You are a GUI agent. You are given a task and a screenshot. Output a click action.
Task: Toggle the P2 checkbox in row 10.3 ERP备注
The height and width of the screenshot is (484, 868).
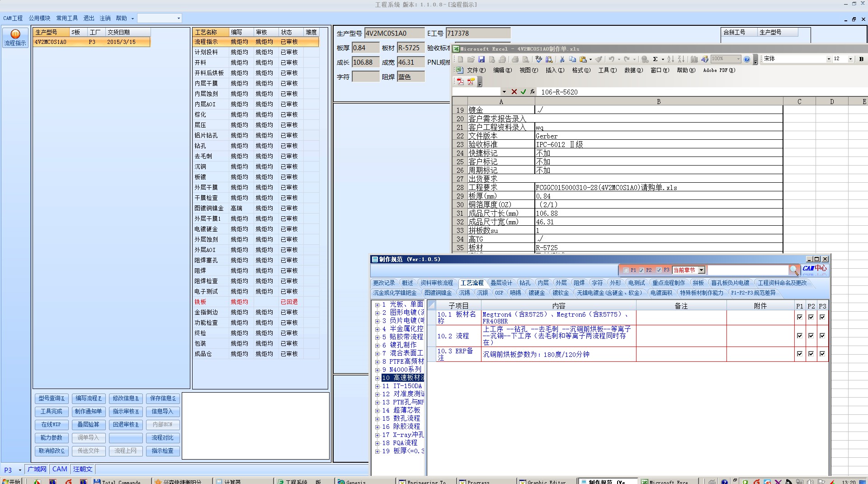[x=811, y=354]
